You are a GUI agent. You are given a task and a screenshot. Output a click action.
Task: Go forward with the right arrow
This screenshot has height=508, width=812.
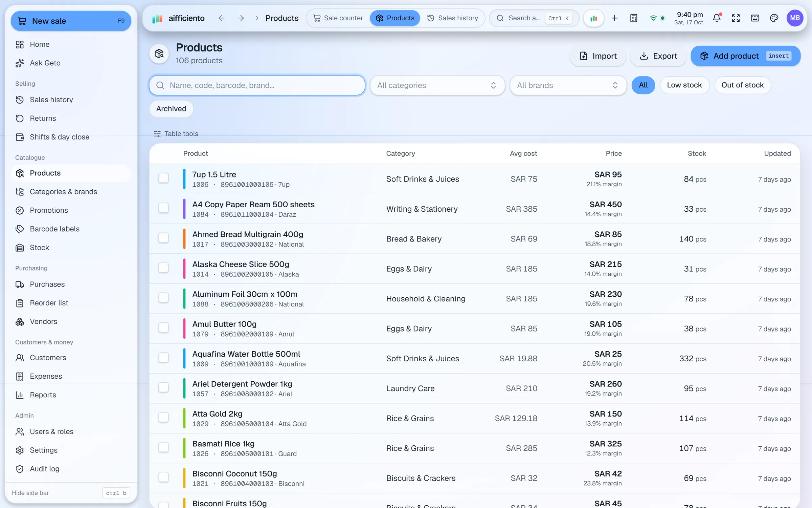click(241, 18)
